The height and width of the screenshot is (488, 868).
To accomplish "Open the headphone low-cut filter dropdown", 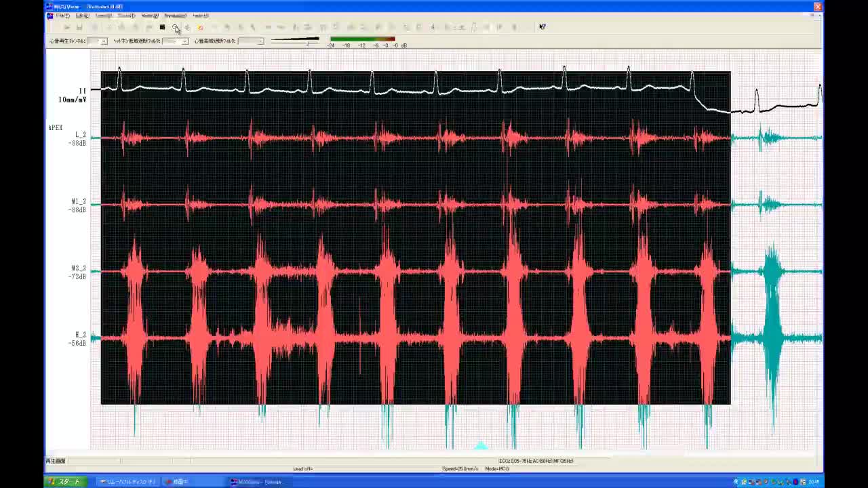I will 184,41.
